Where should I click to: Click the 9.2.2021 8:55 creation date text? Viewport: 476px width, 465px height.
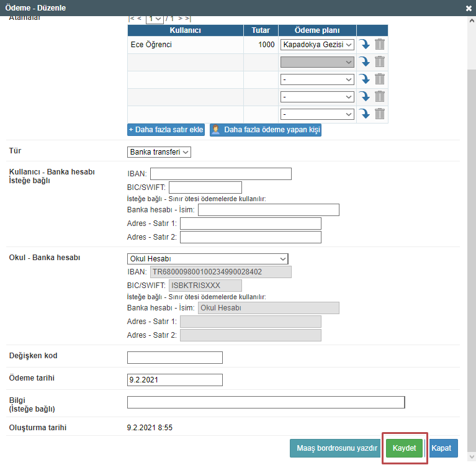click(x=150, y=428)
